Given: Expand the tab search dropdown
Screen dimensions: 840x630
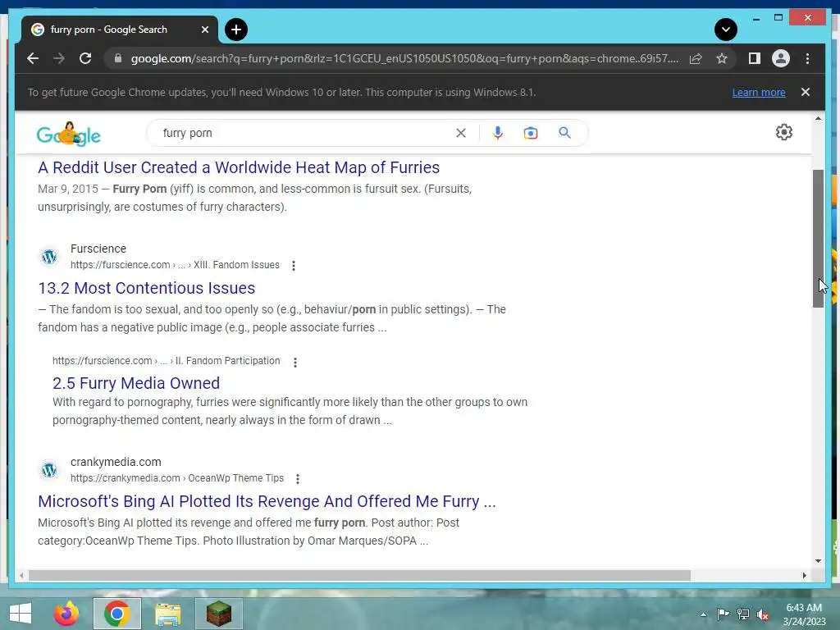Looking at the screenshot, I should (725, 30).
